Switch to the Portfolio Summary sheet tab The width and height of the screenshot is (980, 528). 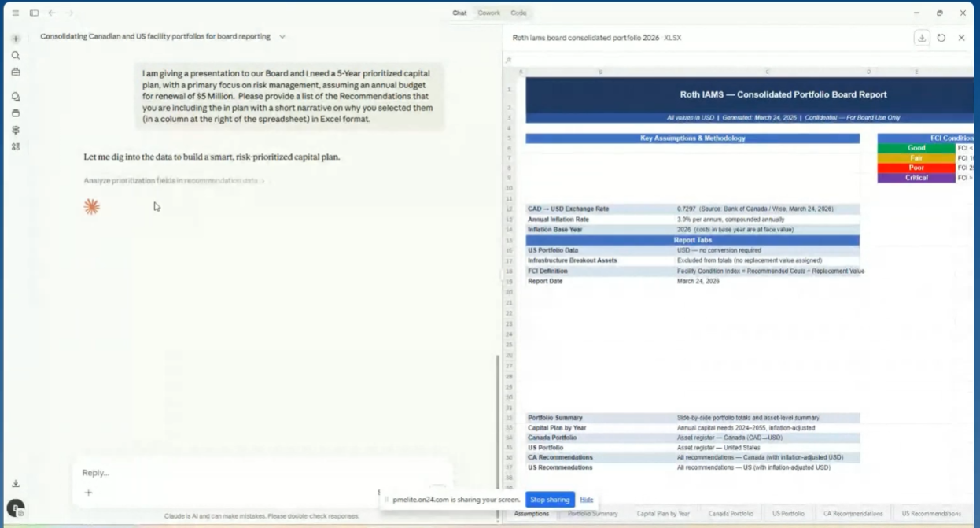pos(593,514)
